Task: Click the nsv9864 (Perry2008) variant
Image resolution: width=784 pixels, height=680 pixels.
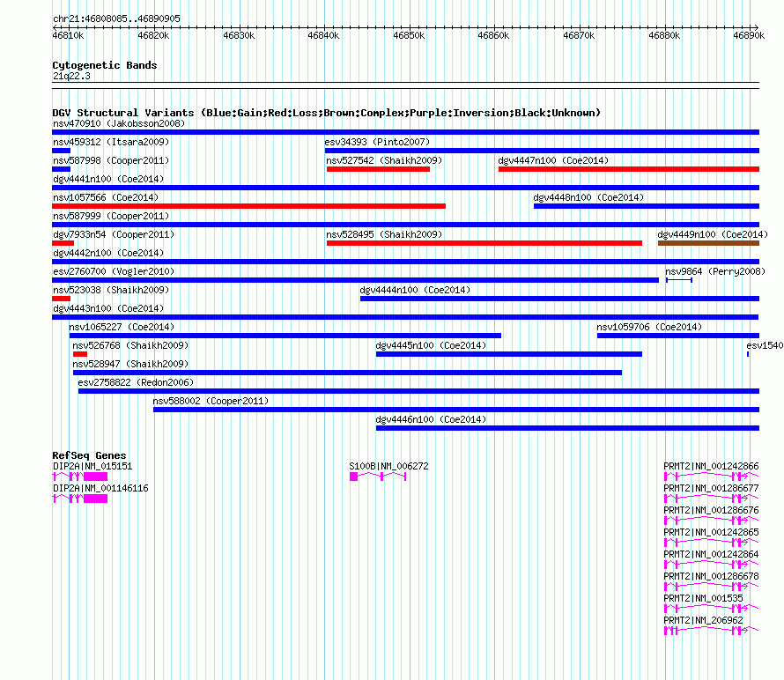Action: point(679,280)
